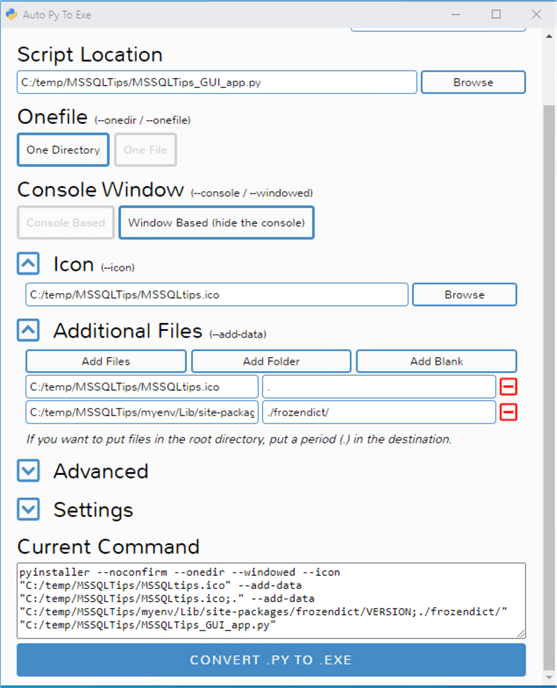Click Add Files button
Screen dimensions: 557x688
[x=106, y=361]
